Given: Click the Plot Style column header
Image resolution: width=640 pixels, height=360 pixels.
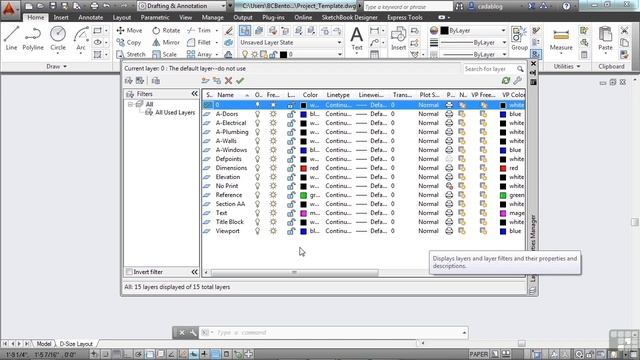Looking at the screenshot, I should (429, 95).
